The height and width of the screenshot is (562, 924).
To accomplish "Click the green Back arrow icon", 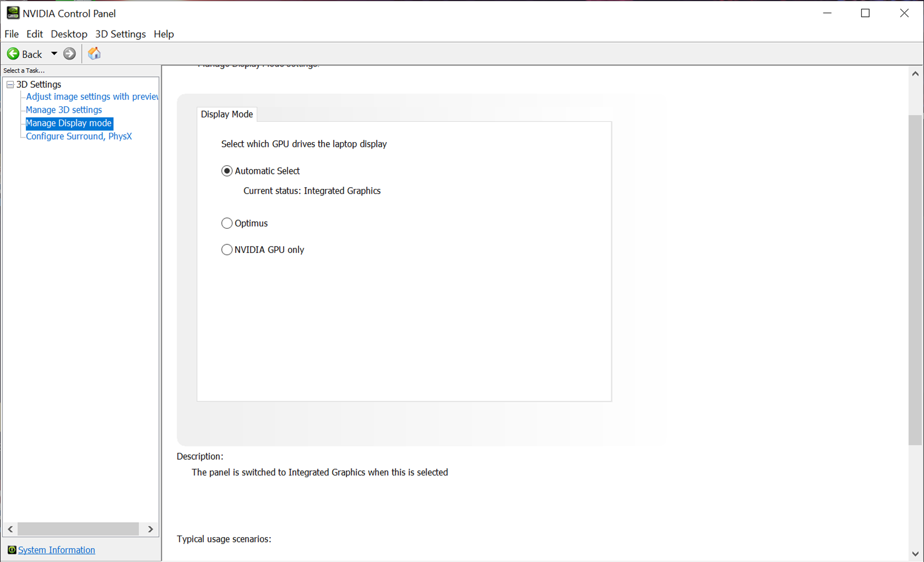I will [x=13, y=54].
